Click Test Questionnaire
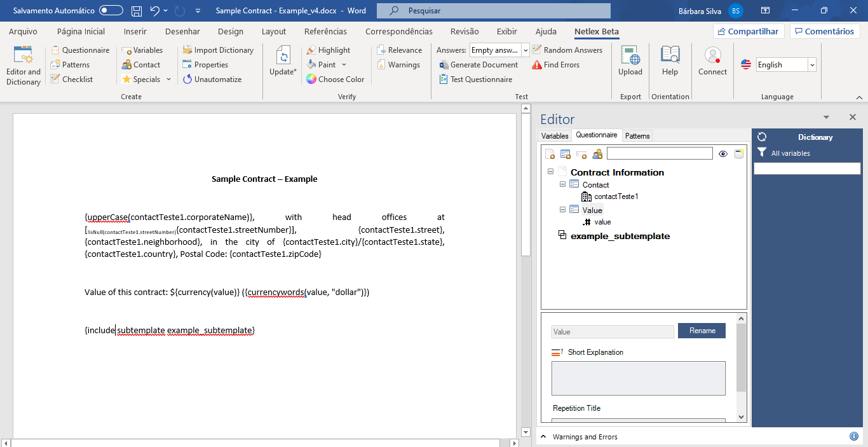Screen dimensions: 868x447 click(476, 79)
